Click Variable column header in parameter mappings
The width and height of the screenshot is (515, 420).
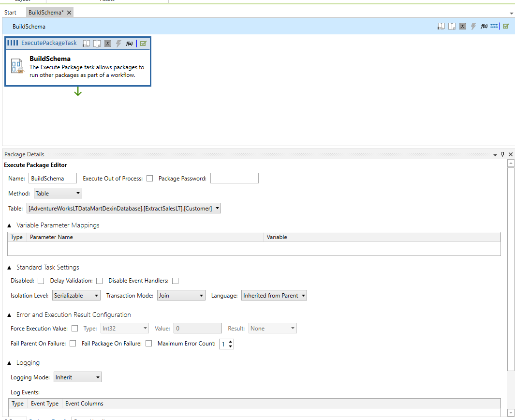383,237
